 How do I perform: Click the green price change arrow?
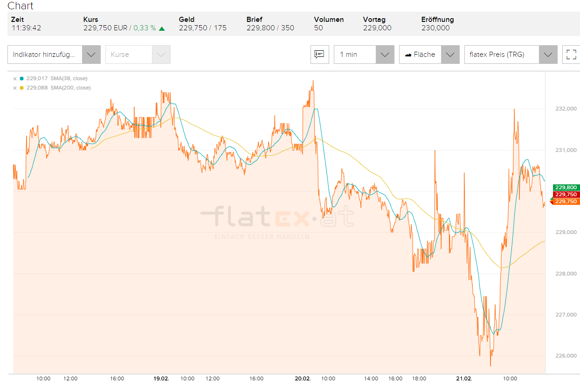tap(162, 28)
